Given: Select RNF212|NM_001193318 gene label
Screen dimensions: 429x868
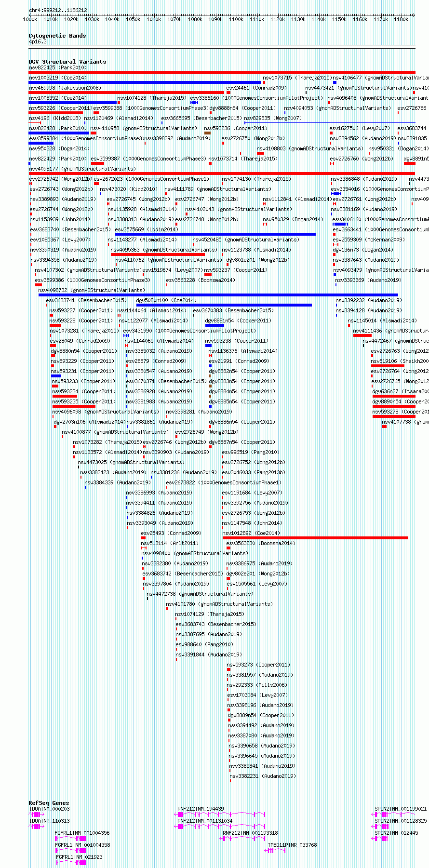Looking at the screenshot, I should (x=250, y=833).
